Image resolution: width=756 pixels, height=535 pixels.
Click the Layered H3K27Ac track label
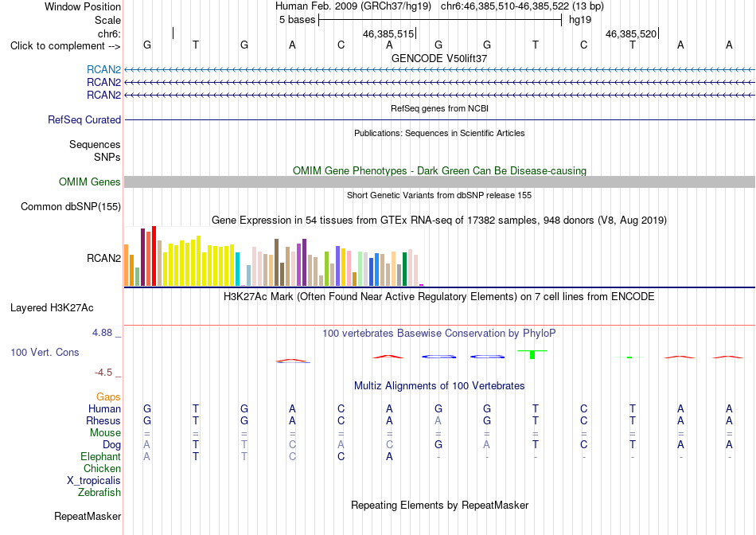pos(52,308)
